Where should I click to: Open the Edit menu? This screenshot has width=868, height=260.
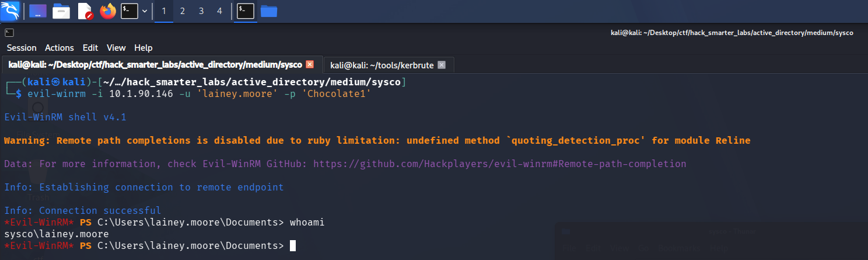tap(90, 48)
